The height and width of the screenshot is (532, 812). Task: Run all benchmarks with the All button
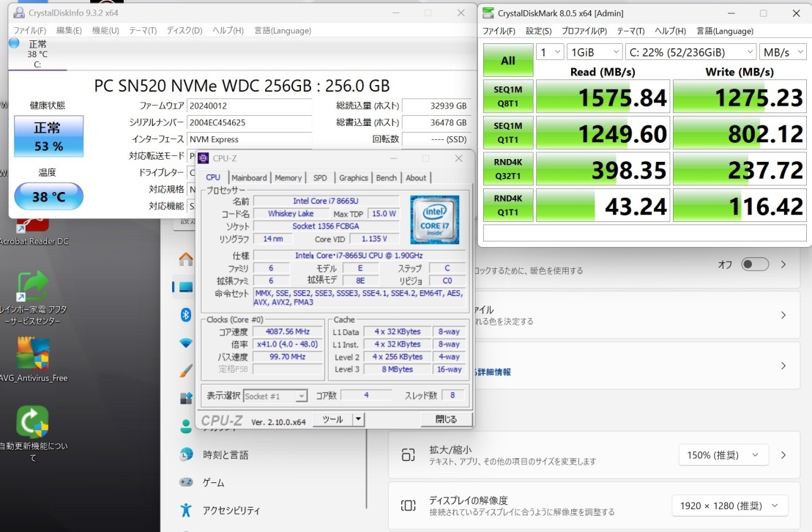[x=508, y=61]
